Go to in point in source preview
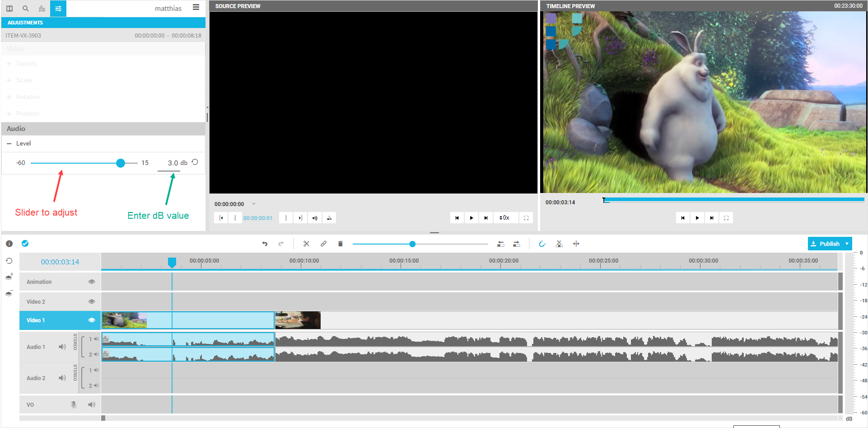This screenshot has height=428, width=868. tap(221, 218)
